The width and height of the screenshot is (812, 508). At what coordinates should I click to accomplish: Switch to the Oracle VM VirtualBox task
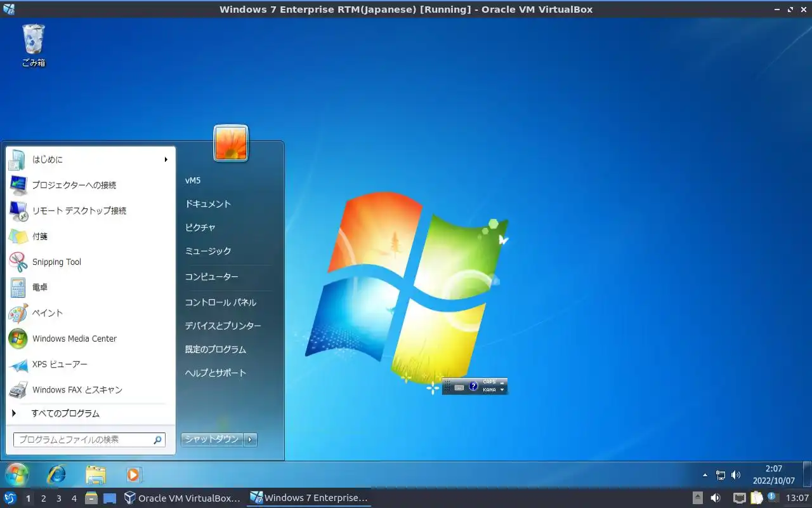click(x=183, y=498)
